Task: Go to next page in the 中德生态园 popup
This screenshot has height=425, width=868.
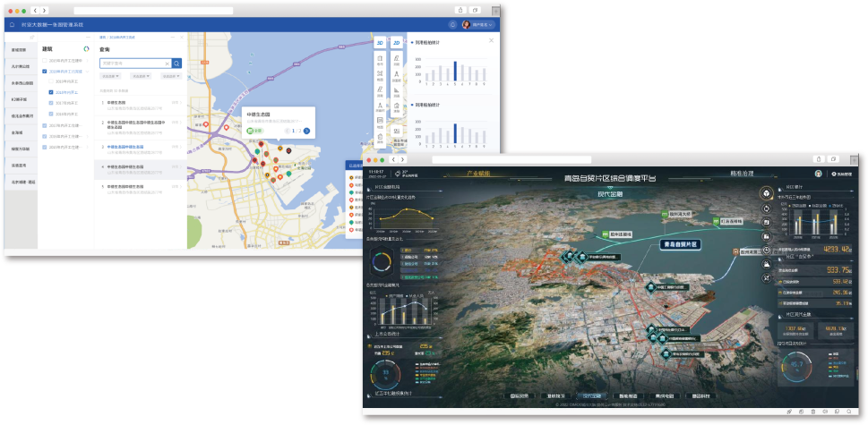Action: [306, 131]
